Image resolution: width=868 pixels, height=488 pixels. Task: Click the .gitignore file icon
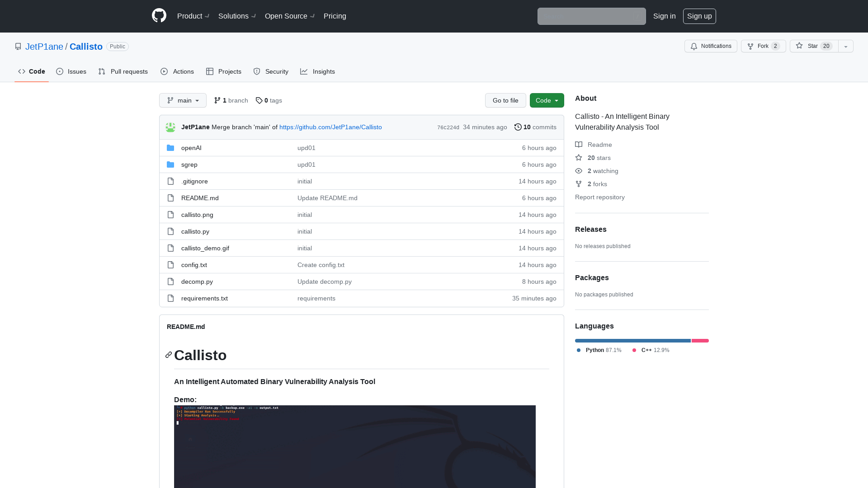[170, 181]
